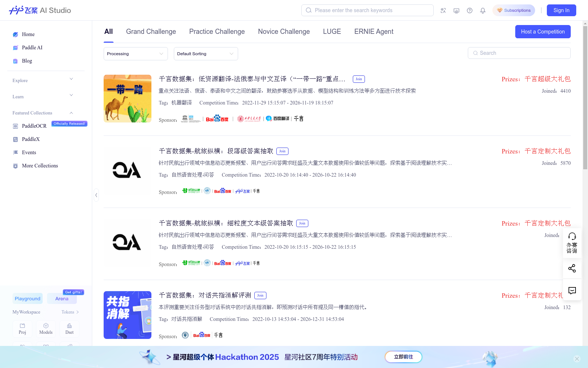Click Home in sidebar
Screen dimensions: 588x368
(28, 35)
